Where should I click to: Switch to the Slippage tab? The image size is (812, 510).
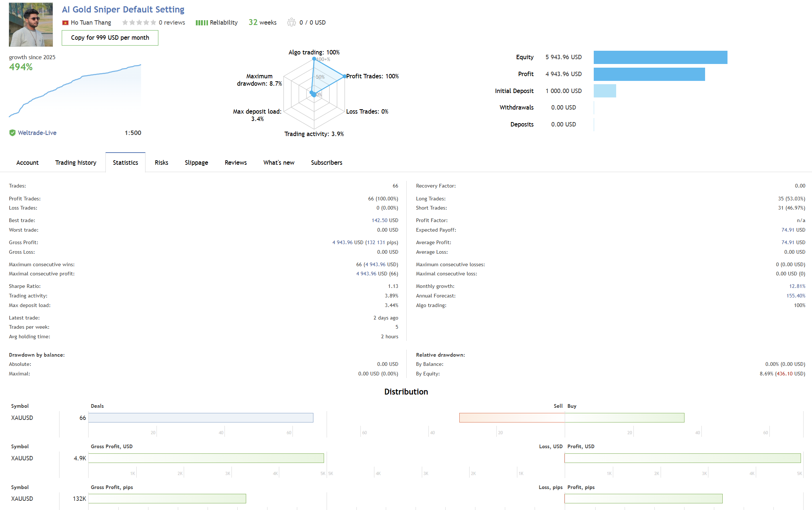tap(196, 163)
